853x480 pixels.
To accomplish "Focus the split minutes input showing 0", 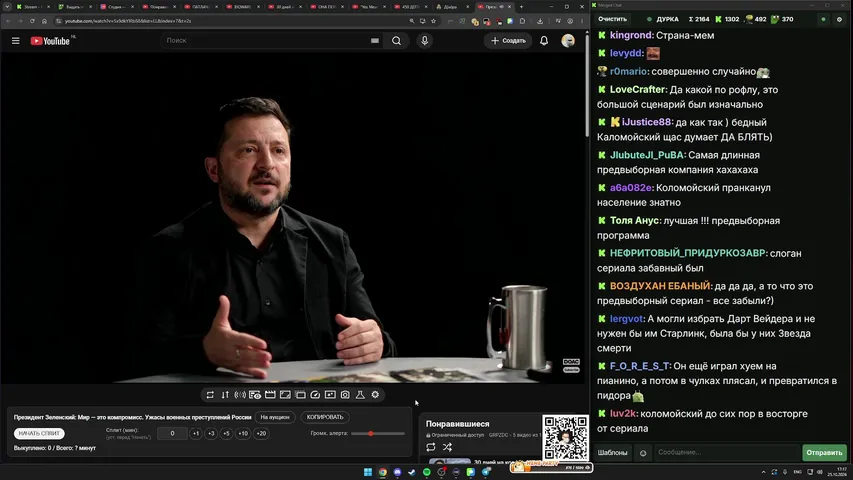I will [172, 433].
